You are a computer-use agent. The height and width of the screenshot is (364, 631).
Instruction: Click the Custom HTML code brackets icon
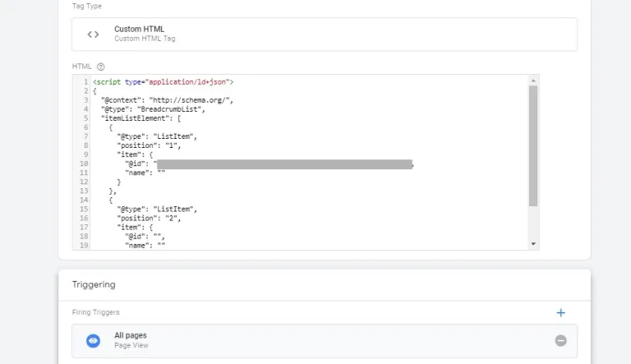(94, 35)
